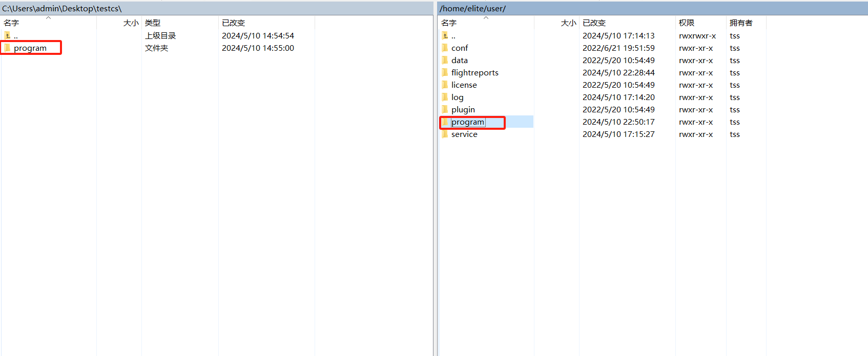Click the sort arrow above remote 名字 column
Viewport: 868px width, 356px height.
[486, 18]
